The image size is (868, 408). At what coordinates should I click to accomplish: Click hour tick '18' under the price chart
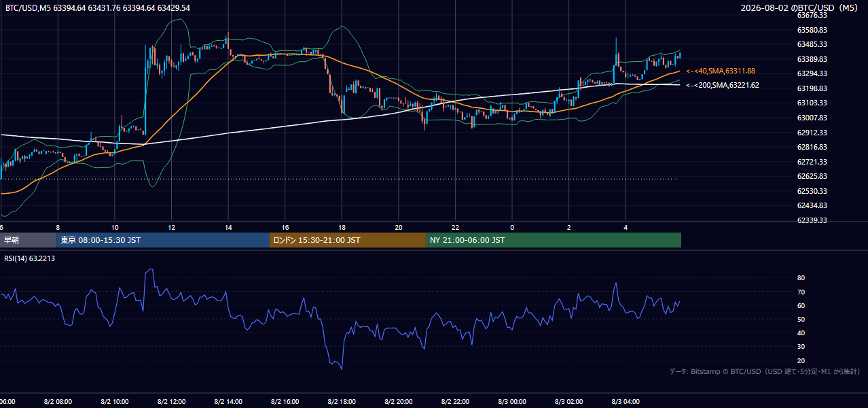pos(342,227)
